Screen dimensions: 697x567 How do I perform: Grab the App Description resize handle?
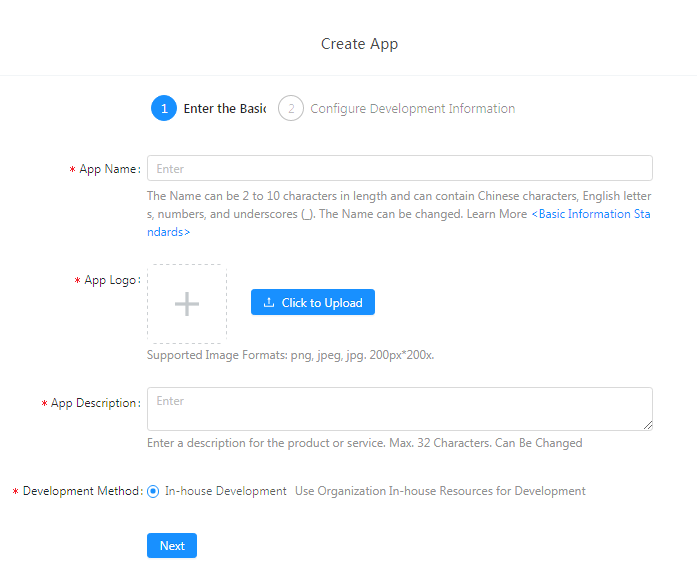pyautogui.click(x=648, y=426)
